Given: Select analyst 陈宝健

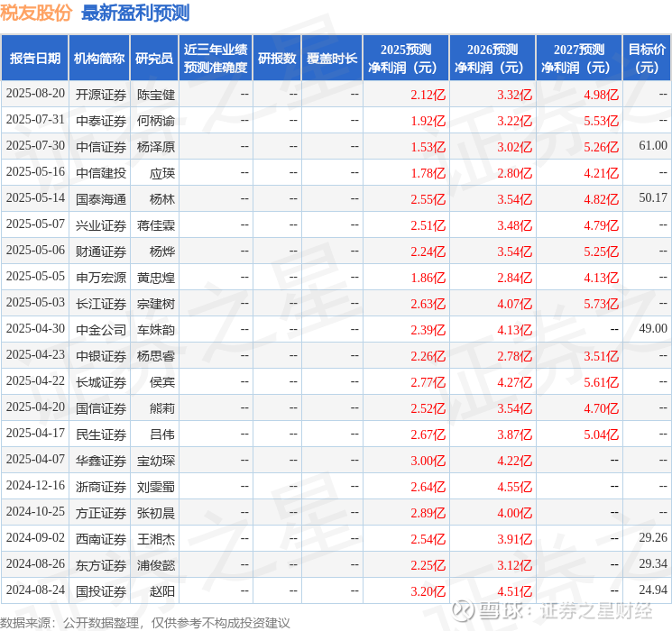Looking at the screenshot, I should tap(156, 95).
